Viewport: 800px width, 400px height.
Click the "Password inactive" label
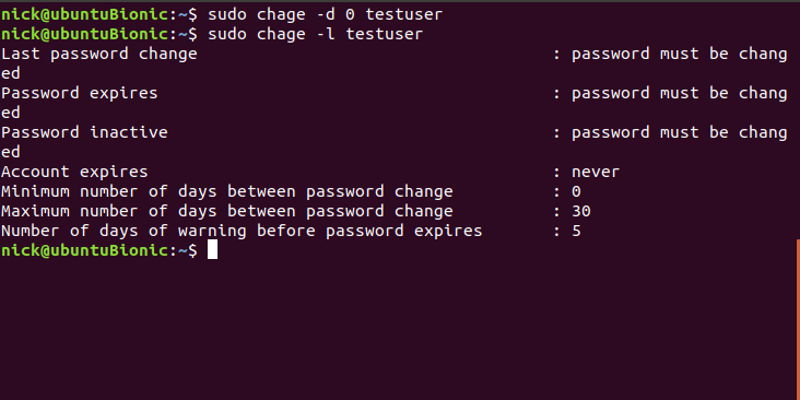[84, 132]
